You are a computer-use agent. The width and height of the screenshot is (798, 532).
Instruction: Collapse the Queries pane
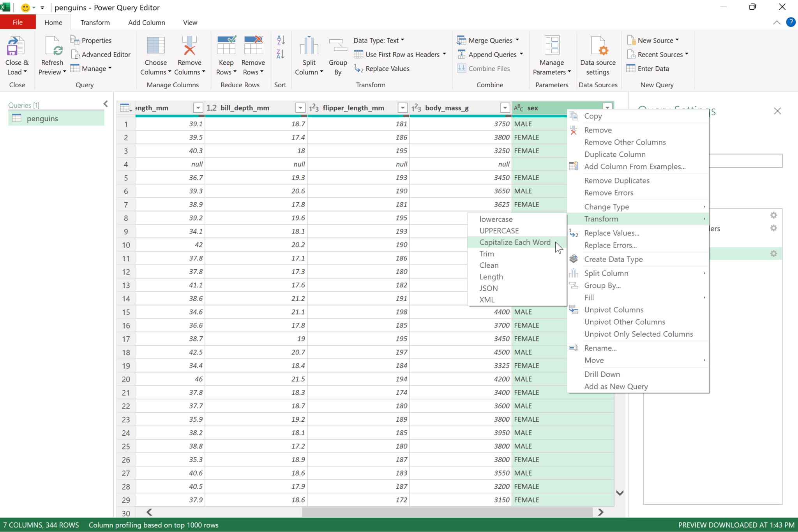(x=106, y=104)
